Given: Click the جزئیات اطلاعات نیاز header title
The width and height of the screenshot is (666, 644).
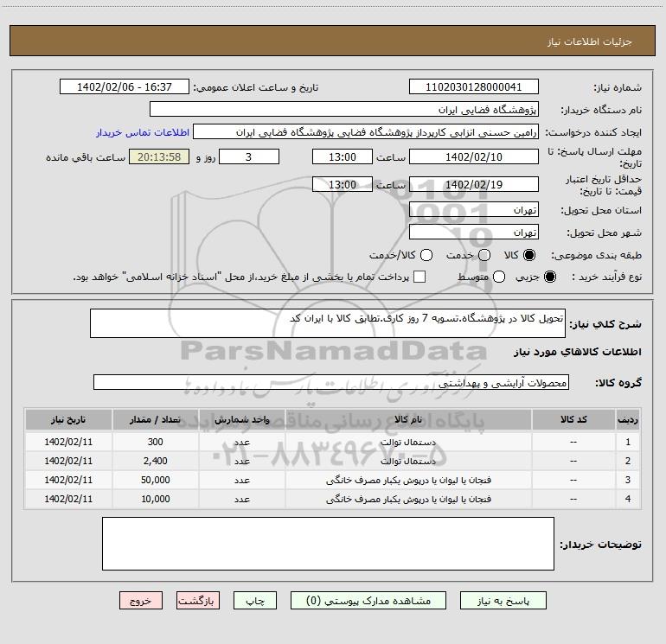Looking at the screenshot, I should [590, 41].
